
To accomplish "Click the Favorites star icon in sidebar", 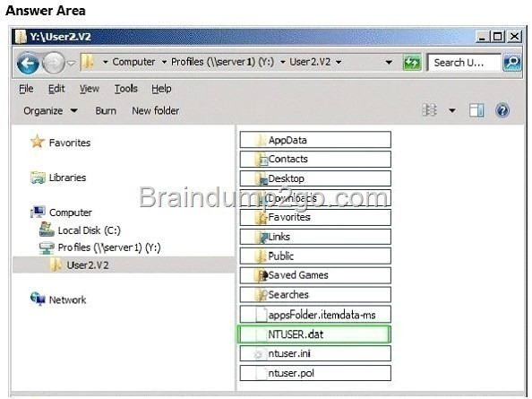I will click(38, 142).
